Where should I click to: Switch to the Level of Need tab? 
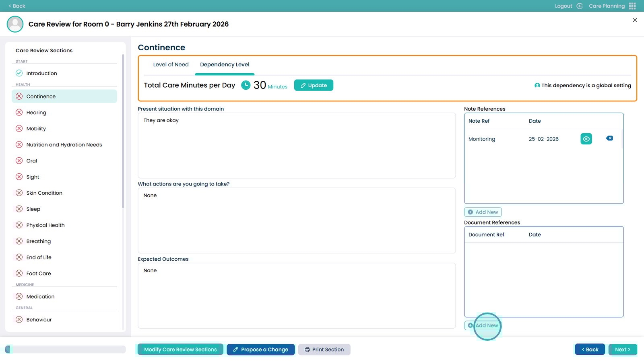pos(171,65)
